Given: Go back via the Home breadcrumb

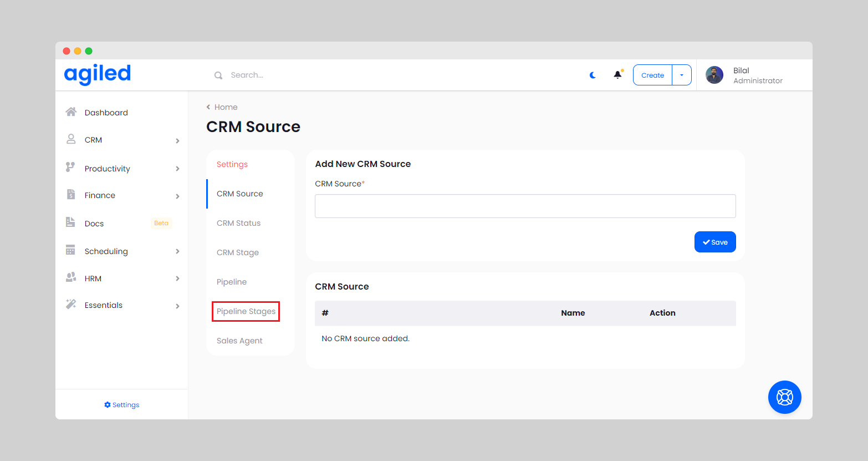Looking at the screenshot, I should pyautogui.click(x=226, y=107).
